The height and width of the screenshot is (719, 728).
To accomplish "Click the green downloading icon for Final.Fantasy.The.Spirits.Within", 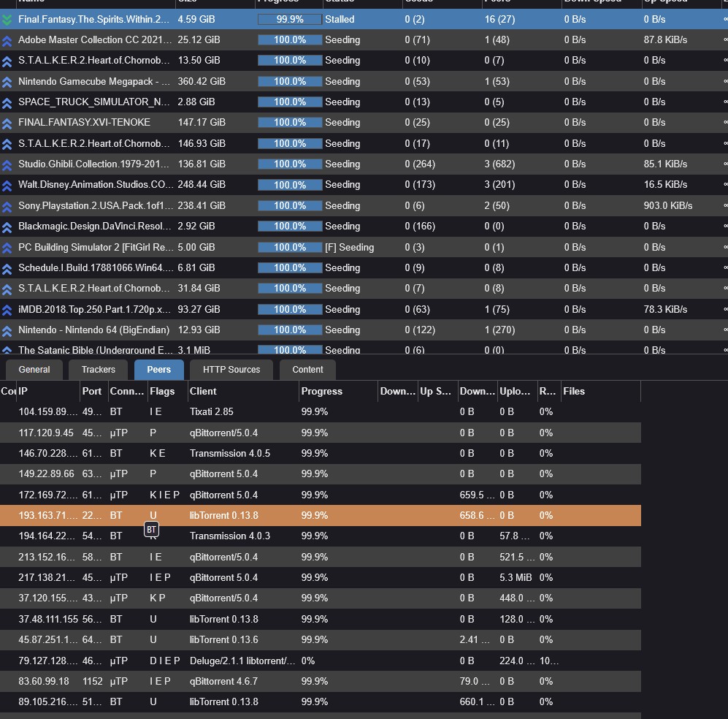I will (7, 20).
